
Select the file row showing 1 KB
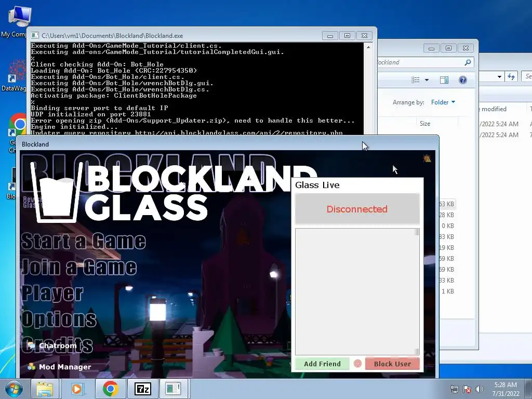click(448, 291)
